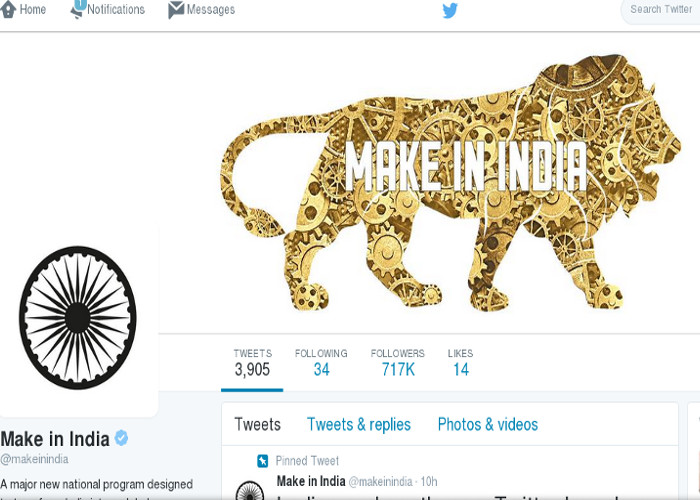Click the 10h tweet timestamp
The width and height of the screenshot is (700, 500).
point(429,481)
